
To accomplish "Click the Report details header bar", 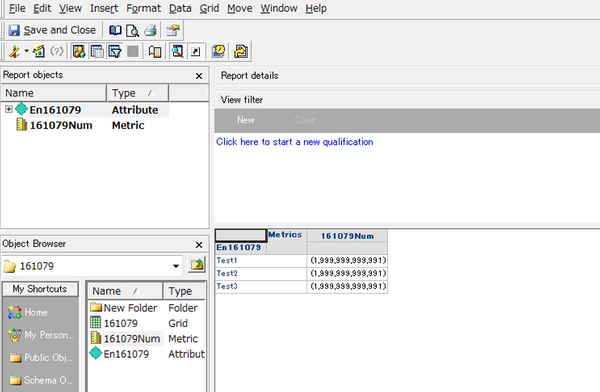I will (407, 76).
